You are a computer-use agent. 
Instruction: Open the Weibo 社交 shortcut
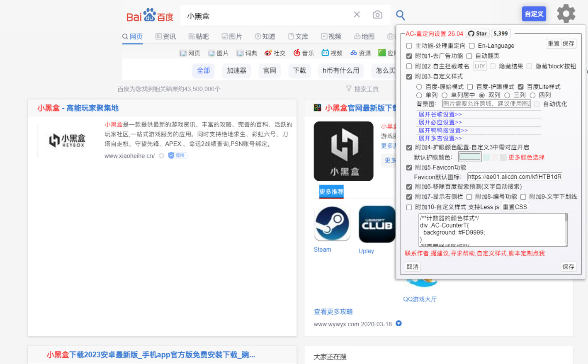(x=275, y=53)
